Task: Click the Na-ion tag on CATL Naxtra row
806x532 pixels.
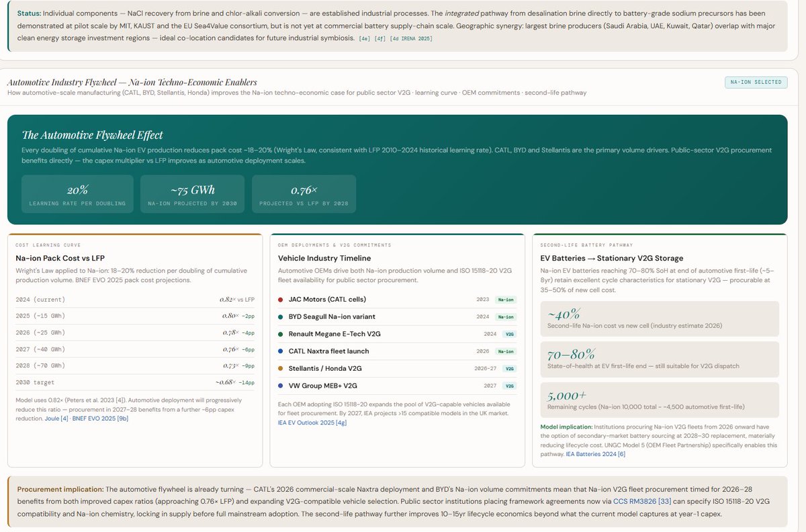Action: pos(505,351)
